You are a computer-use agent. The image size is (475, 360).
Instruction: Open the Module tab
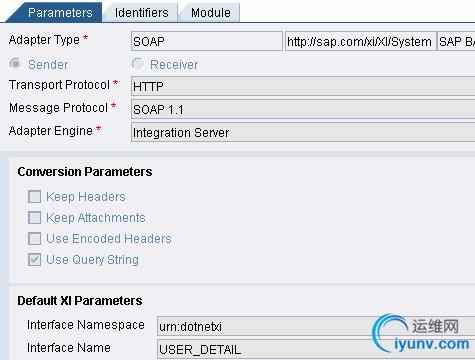tap(210, 13)
